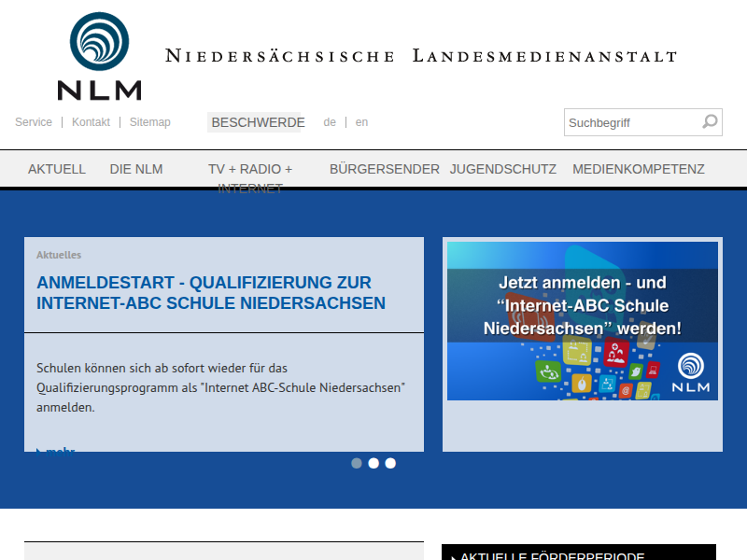
Task: Open the Anmeldestart Internet-ABC headline
Action: click(211, 293)
